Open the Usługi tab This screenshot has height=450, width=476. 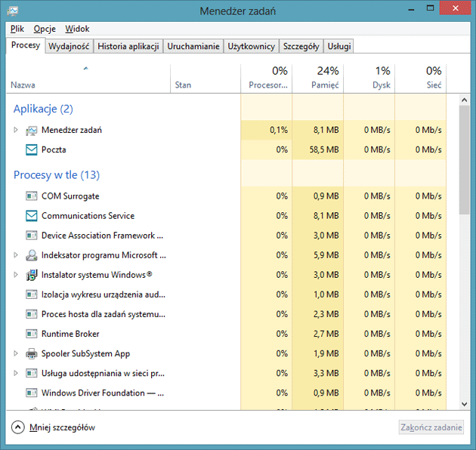(339, 46)
